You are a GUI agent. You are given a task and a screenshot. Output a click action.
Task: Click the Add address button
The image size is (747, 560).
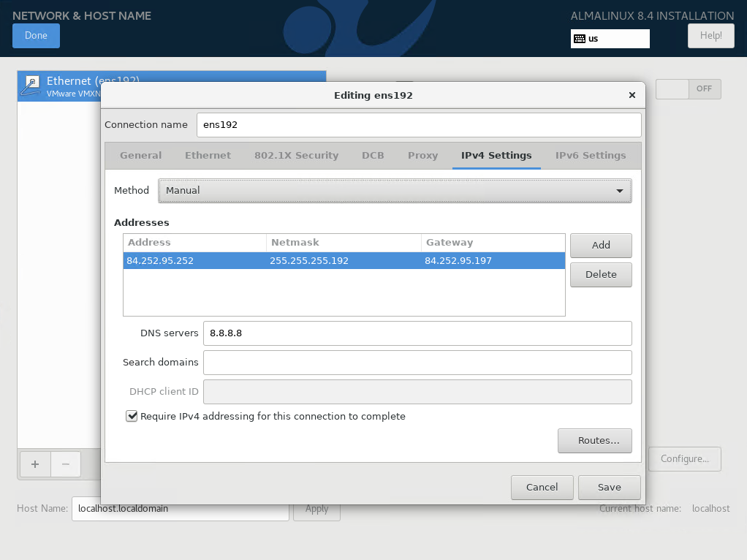(601, 246)
